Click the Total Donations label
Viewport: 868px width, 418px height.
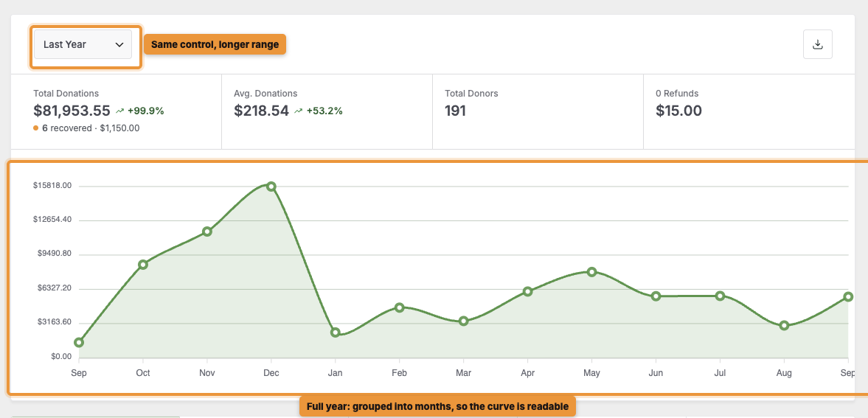66,94
